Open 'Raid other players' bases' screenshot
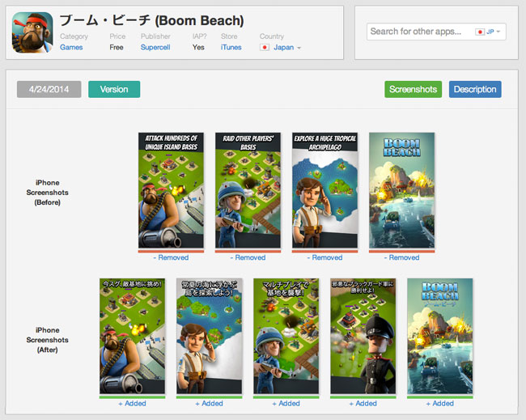526x420 pixels. pyautogui.click(x=248, y=190)
